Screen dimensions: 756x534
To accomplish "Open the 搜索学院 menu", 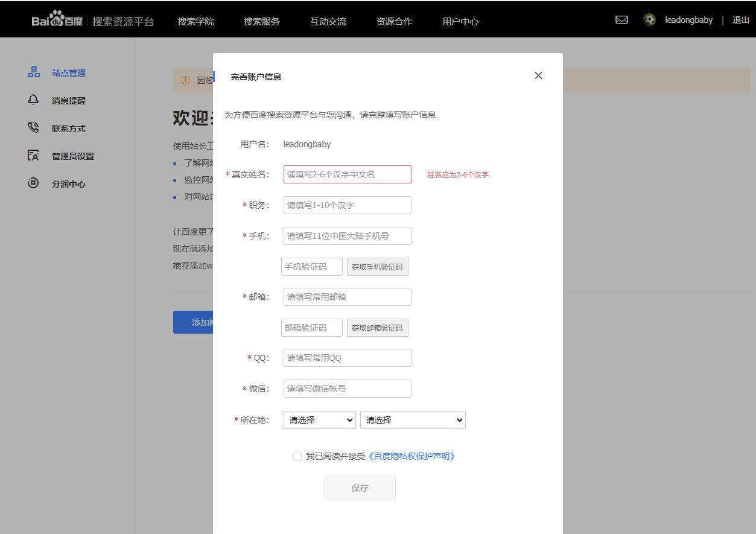I will pyautogui.click(x=195, y=21).
